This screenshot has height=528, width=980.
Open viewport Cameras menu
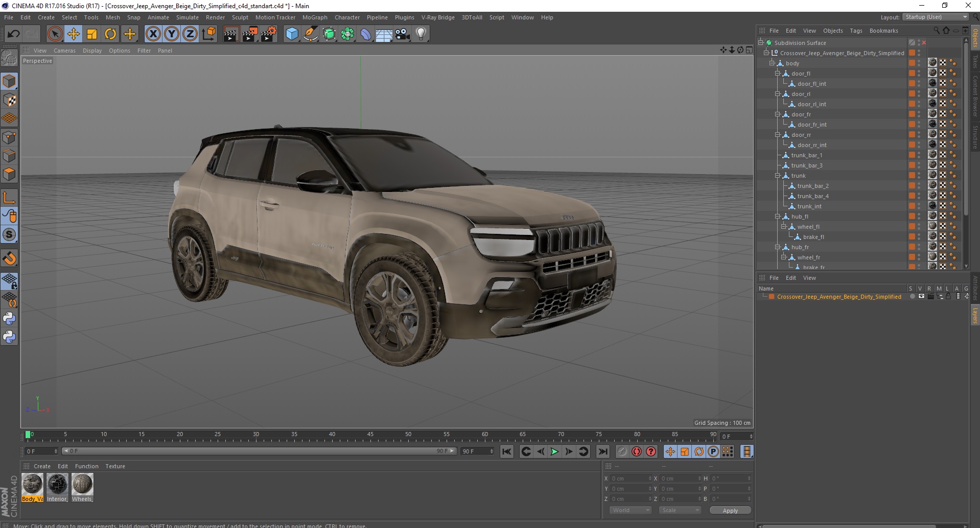64,51
